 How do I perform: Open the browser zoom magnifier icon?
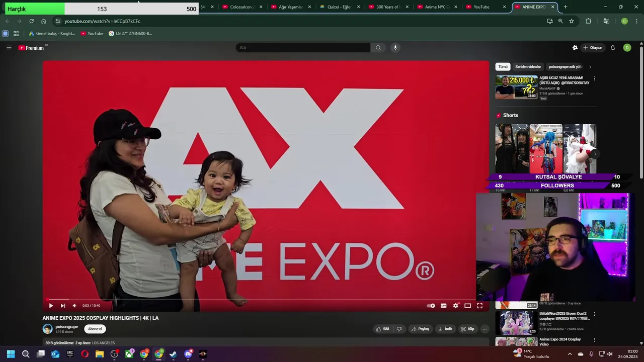click(560, 21)
